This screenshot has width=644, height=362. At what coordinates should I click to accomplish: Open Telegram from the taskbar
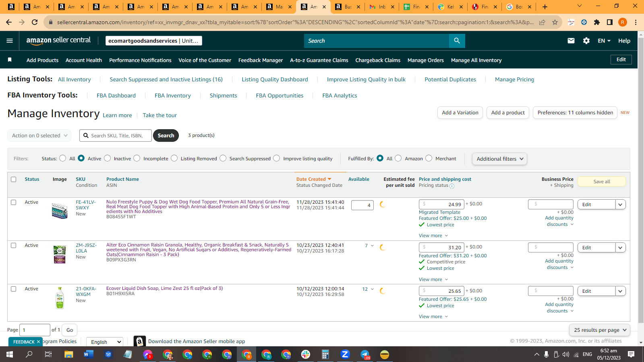(x=365, y=354)
